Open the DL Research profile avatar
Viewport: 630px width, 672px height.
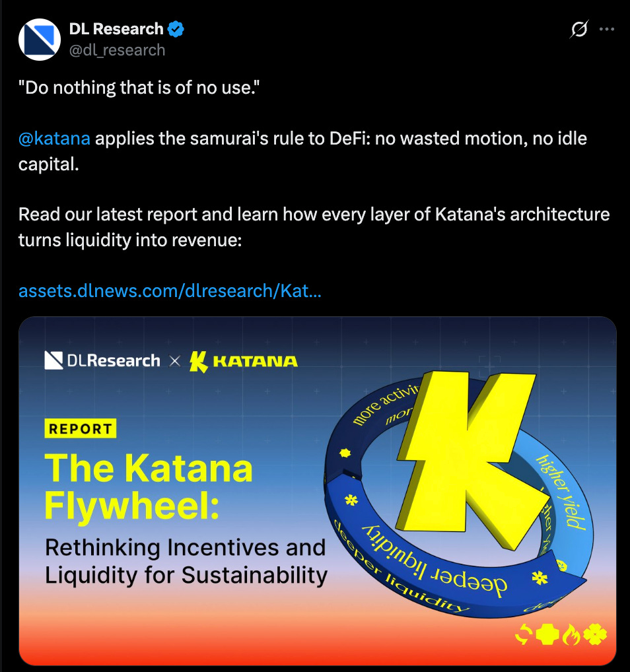40,40
